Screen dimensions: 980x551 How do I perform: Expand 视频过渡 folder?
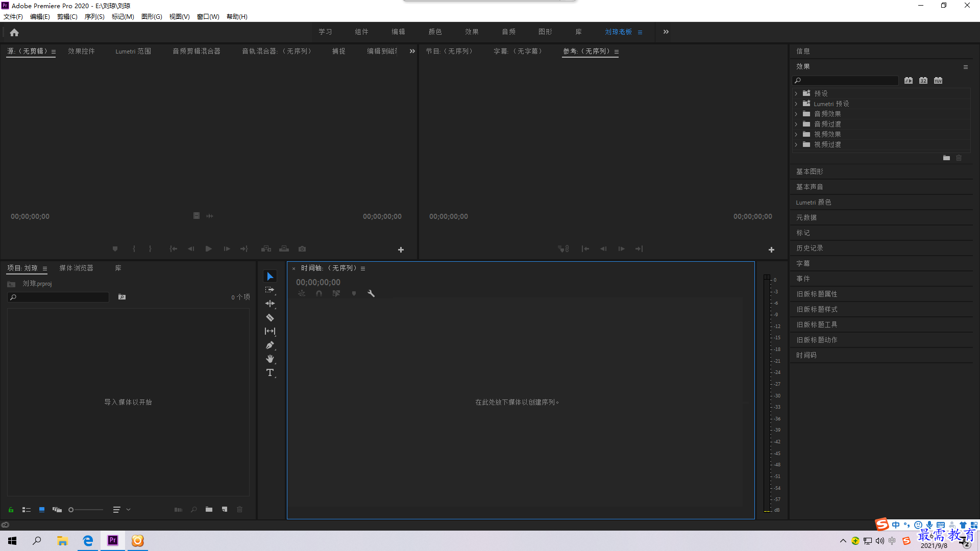click(x=796, y=144)
